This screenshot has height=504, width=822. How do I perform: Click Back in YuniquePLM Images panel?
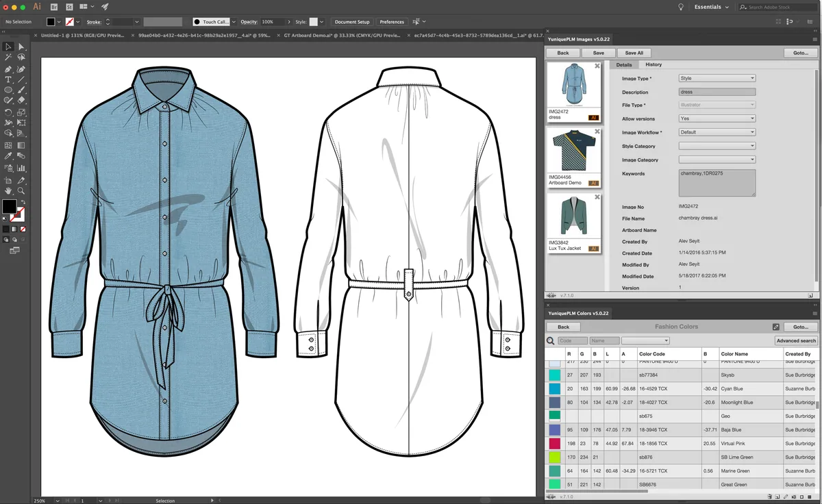(563, 53)
